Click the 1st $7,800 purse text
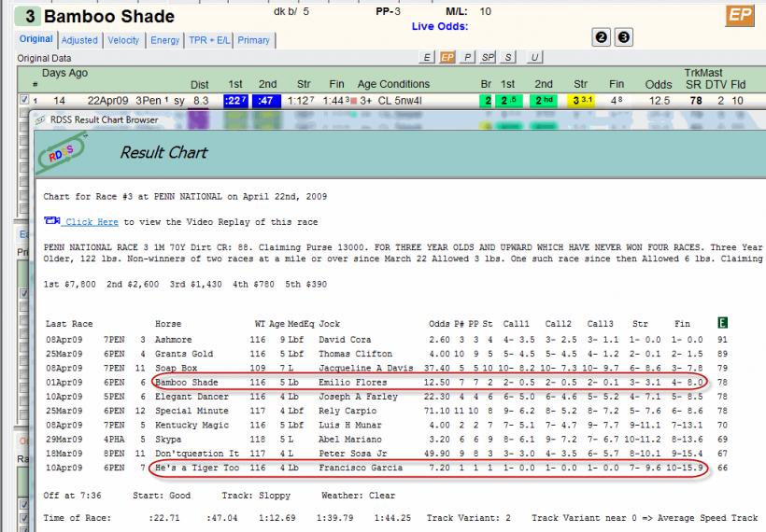 coord(69,284)
